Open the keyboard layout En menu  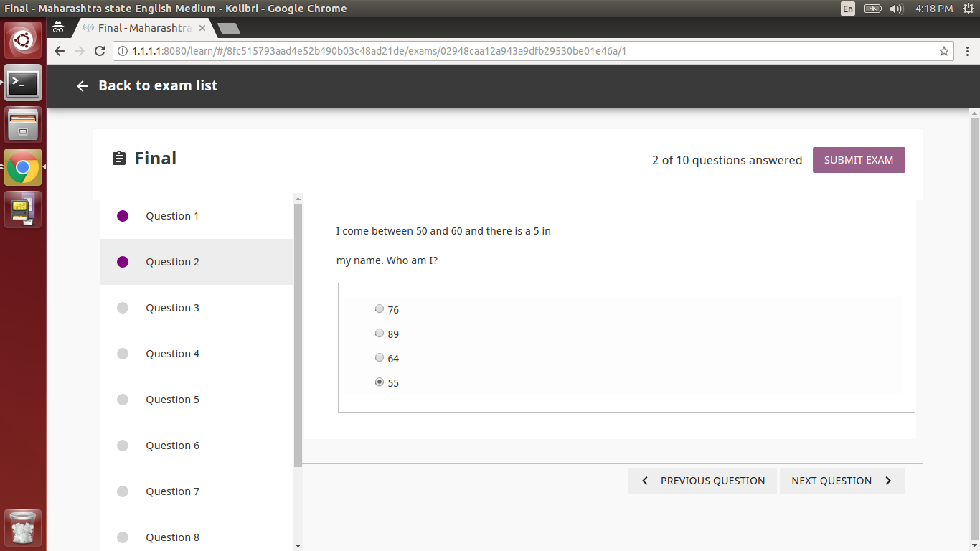[x=847, y=9]
